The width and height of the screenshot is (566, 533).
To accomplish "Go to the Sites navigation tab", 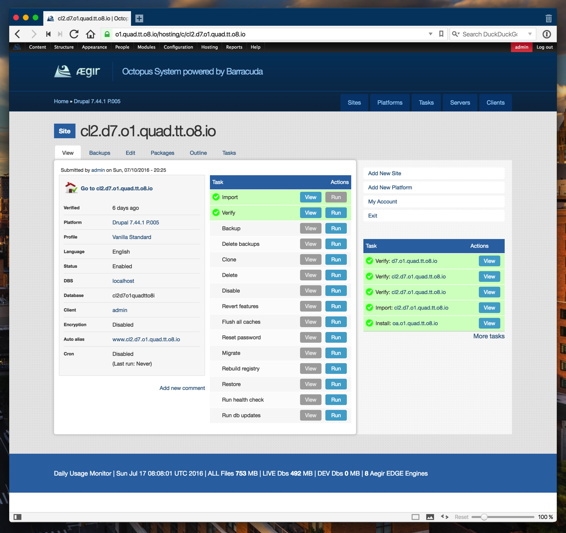I will tap(354, 102).
